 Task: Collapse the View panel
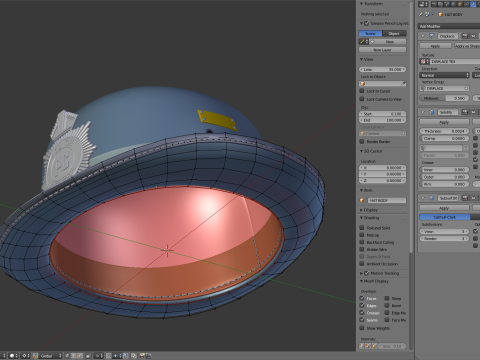361,59
